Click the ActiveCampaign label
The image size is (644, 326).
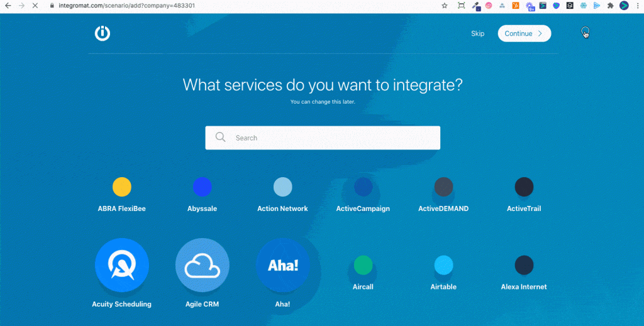coord(363,209)
